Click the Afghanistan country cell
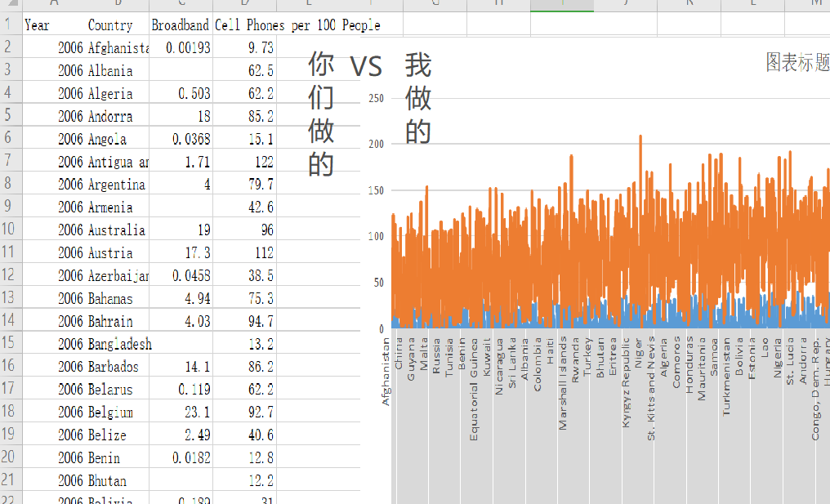Screen dimensions: 830x504 pyautogui.click(x=117, y=47)
